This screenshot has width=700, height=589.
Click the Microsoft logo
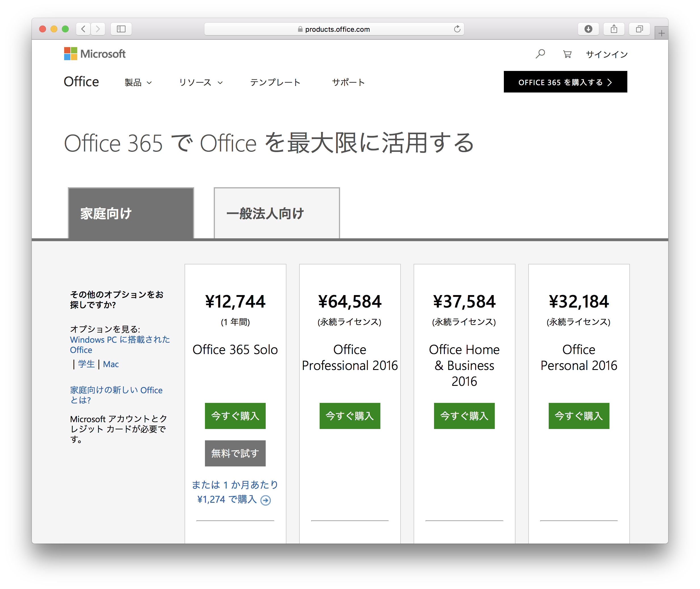coord(95,54)
